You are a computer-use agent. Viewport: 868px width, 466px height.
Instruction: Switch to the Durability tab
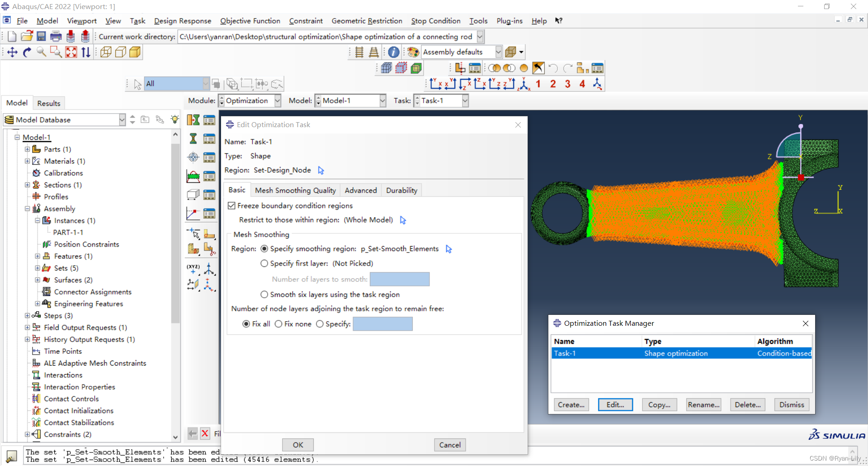[x=401, y=190]
